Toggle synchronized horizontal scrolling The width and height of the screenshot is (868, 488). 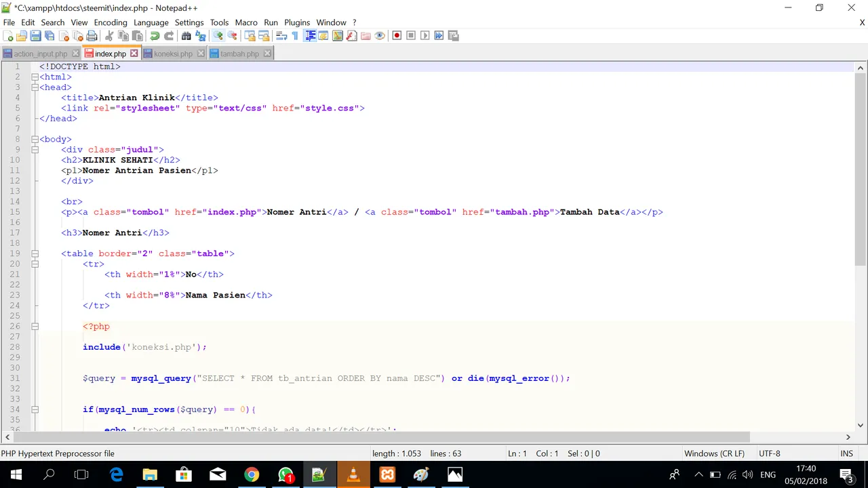[x=264, y=36]
